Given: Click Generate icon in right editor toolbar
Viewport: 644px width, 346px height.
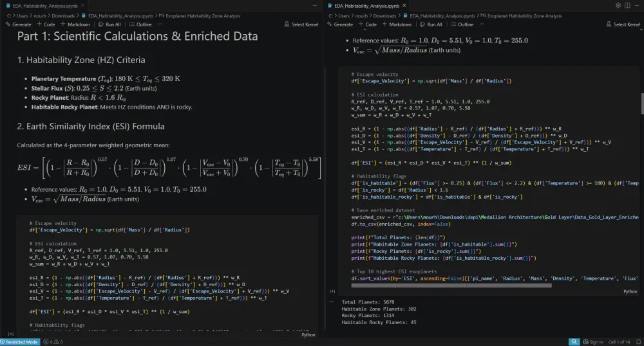Looking at the screenshot, I should (x=329, y=24).
